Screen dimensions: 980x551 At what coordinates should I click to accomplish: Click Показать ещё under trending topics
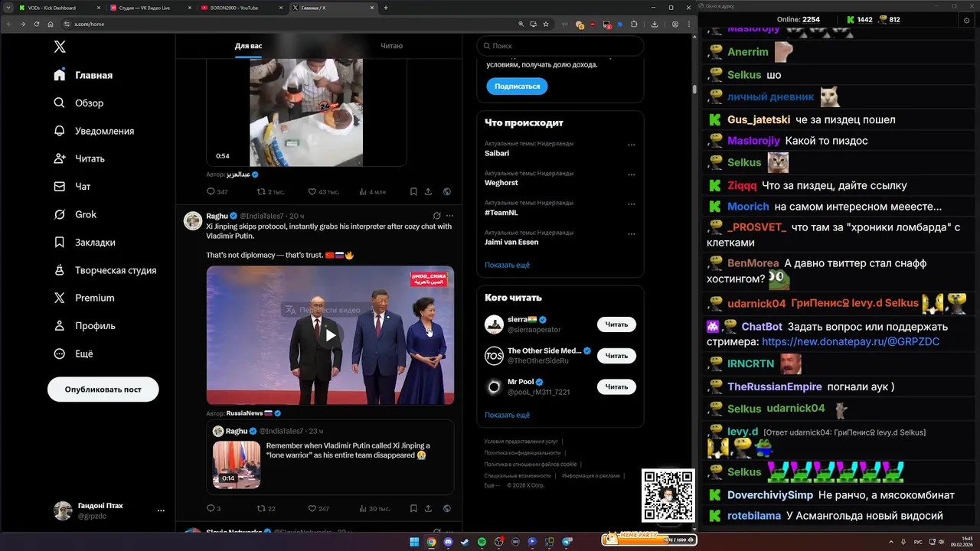coord(507,265)
